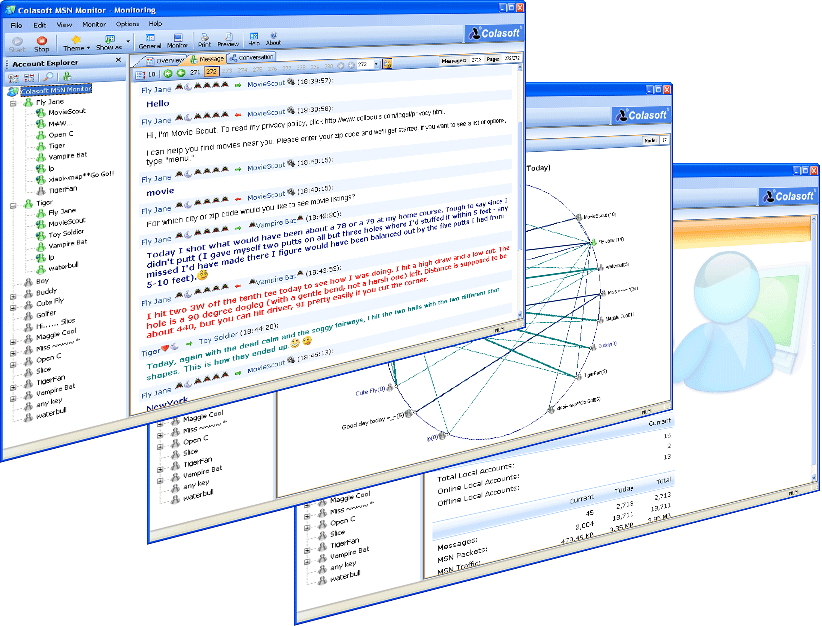Close the Account Explorer panel

(x=118, y=60)
